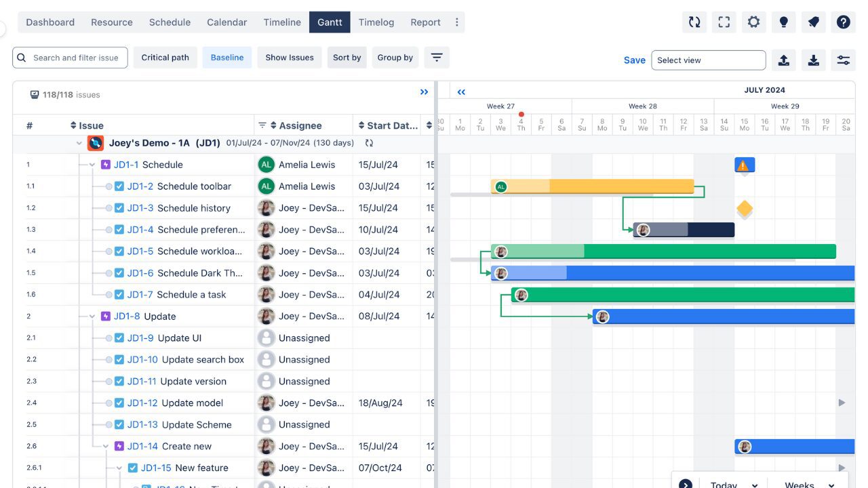868x488 pixels.
Task: Click the lightbulb tips icon
Action: (x=783, y=22)
